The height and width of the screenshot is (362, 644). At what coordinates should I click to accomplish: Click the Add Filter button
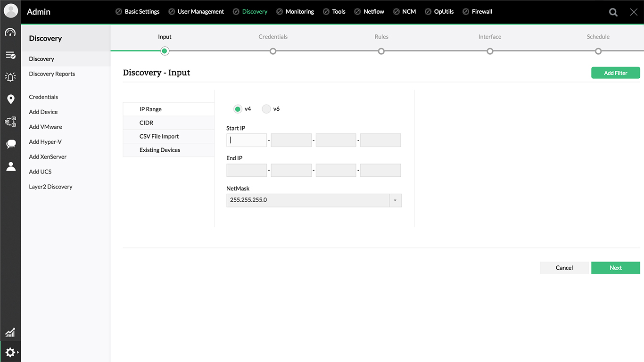point(615,73)
